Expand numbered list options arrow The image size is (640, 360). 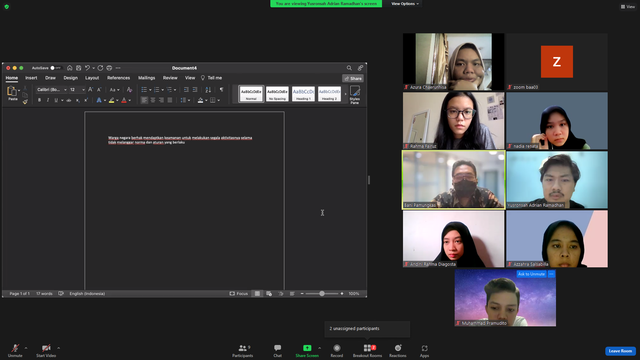(x=162, y=90)
